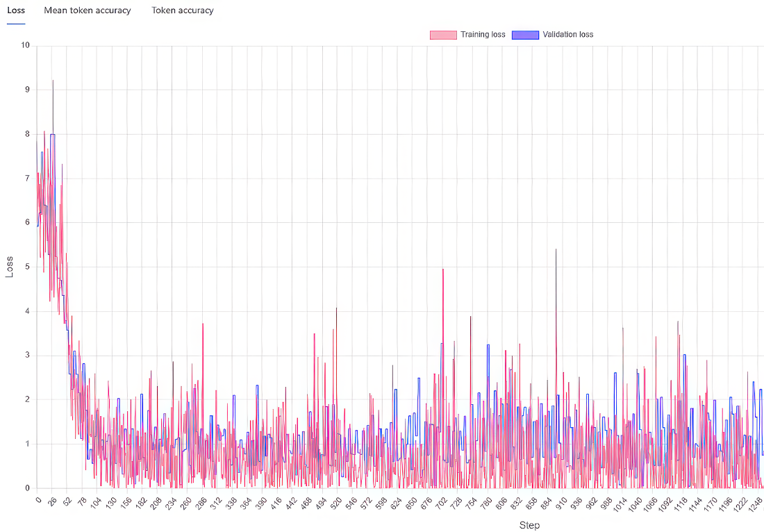
Task: Click the y-axis tick label 5
Action: coord(27,267)
